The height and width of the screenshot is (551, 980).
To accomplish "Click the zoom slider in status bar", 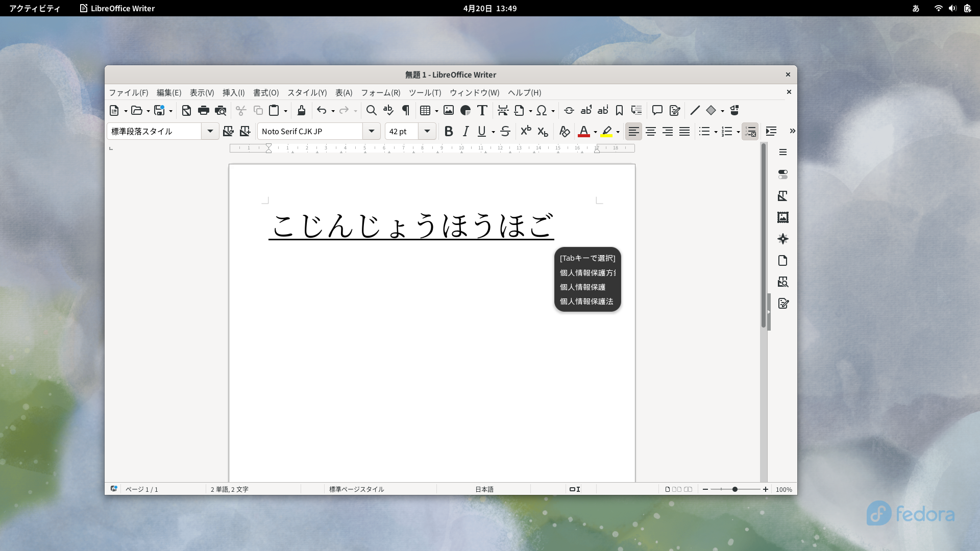I will [x=735, y=489].
